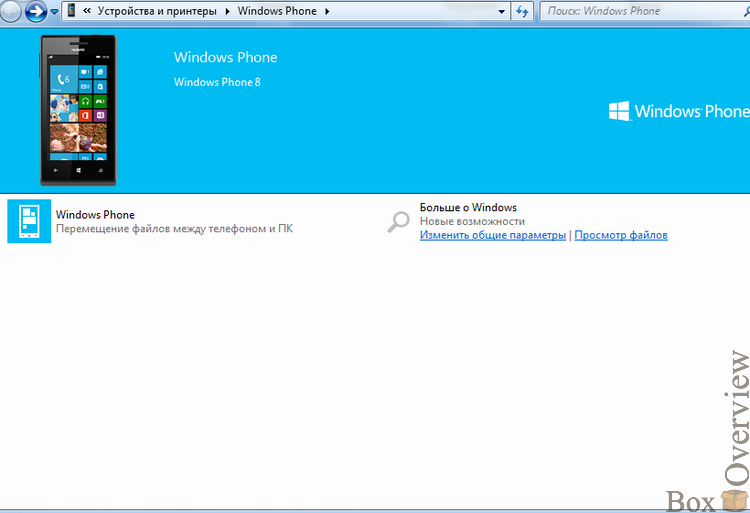
Task: Open the address bar history dropdown
Action: click(501, 11)
